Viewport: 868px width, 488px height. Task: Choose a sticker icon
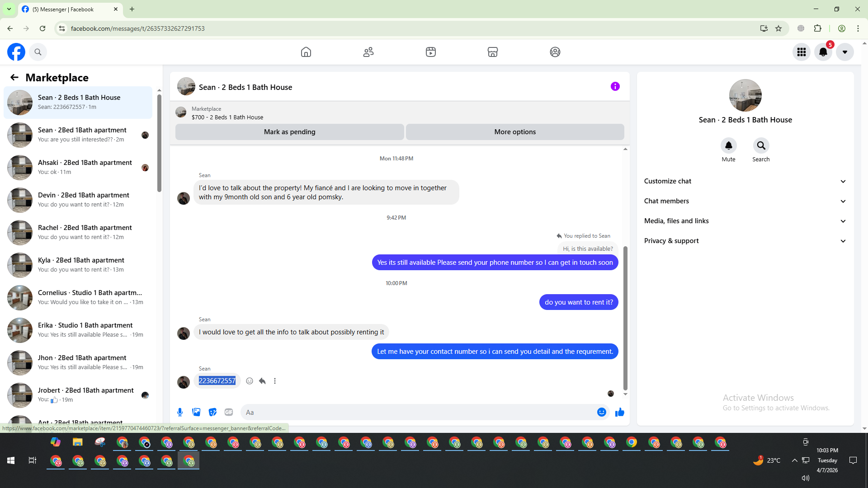(212, 412)
